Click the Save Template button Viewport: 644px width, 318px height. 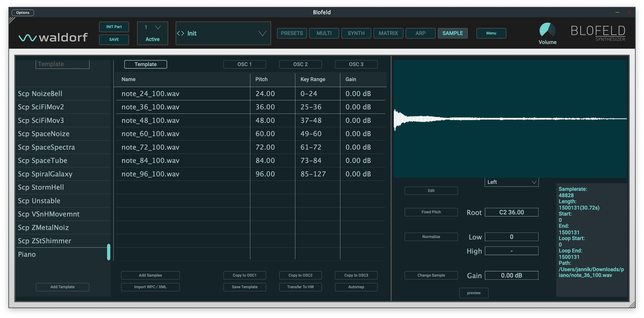(245, 287)
